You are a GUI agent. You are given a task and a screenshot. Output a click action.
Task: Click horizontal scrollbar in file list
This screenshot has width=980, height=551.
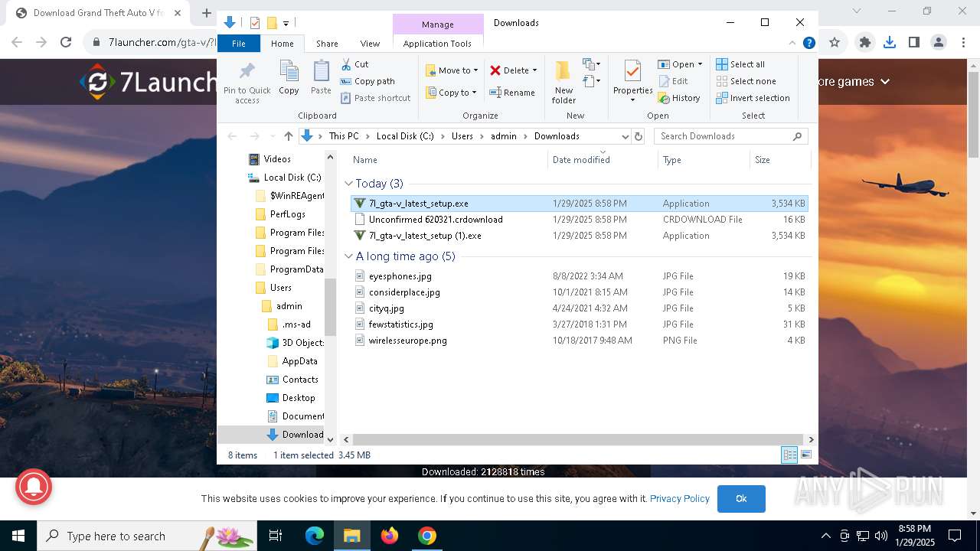579,439
